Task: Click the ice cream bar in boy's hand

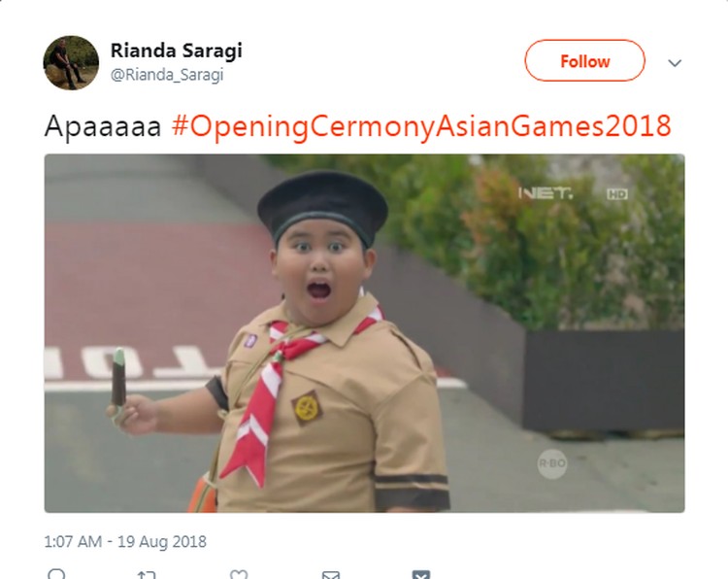Action: (117, 377)
